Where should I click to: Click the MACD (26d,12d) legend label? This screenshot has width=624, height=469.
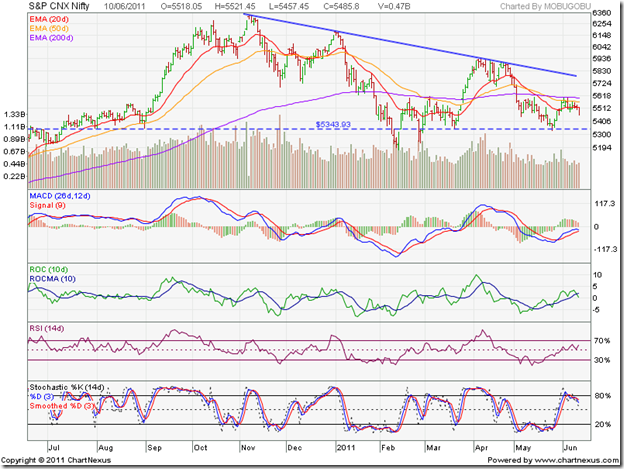tap(60, 196)
